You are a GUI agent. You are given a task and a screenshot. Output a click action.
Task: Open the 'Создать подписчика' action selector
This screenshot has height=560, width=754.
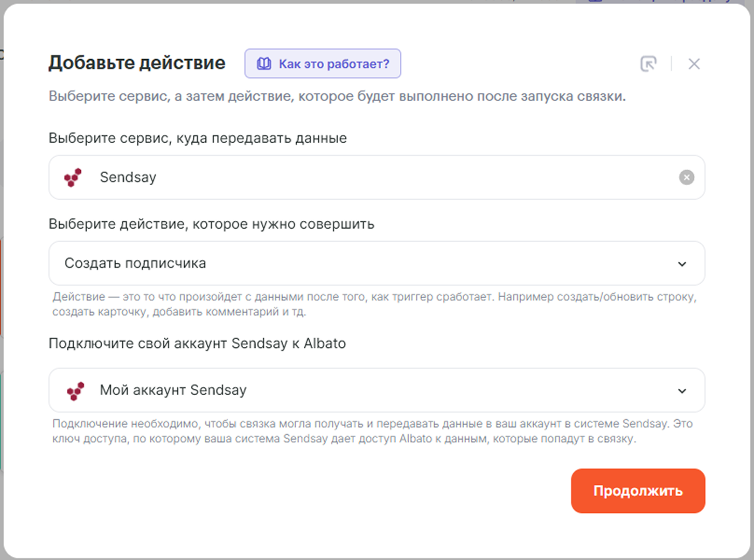click(x=327, y=263)
